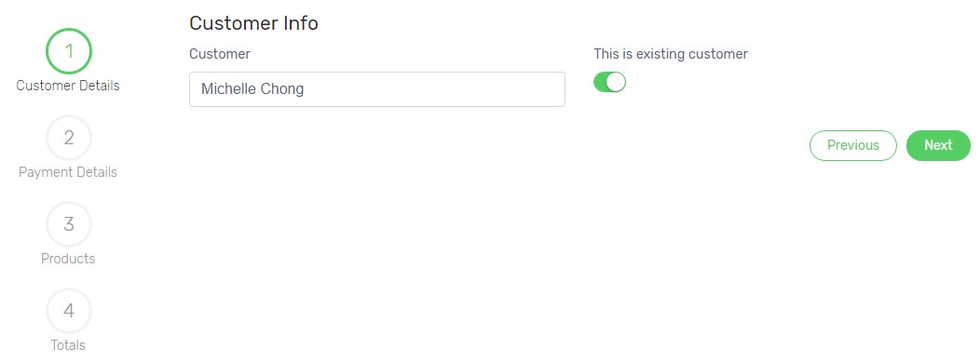This screenshot has height=362, width=980.
Task: Click the number 1 inside green circle
Action: (69, 51)
